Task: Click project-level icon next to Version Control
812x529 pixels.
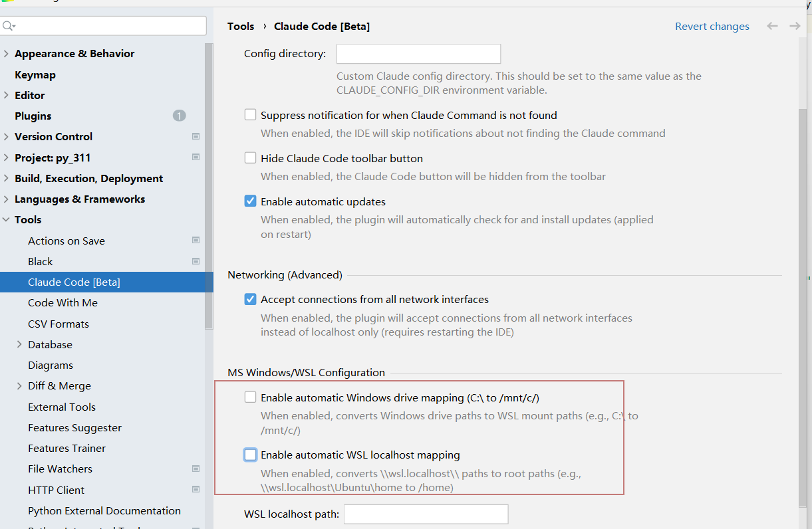Action: [196, 136]
